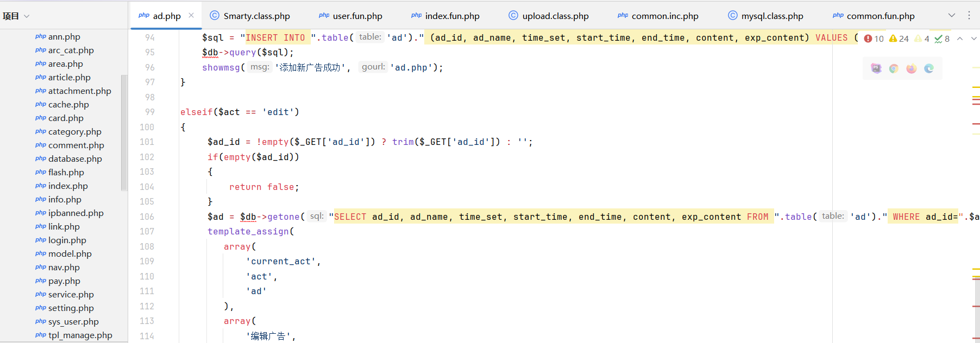Open file in Edge browser
Screen dimensions: 980x343
[x=929, y=68]
